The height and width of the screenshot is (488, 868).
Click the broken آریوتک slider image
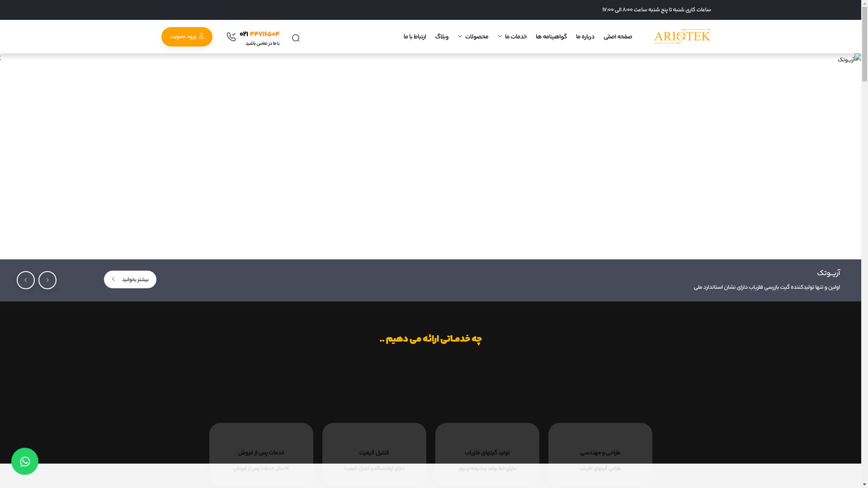[x=849, y=59]
